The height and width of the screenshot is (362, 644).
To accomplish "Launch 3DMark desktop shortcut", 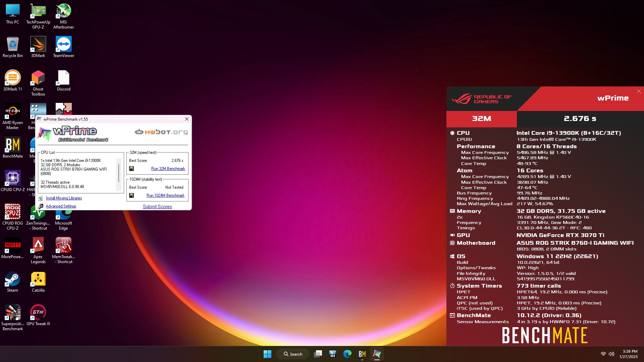I will pos(38,47).
